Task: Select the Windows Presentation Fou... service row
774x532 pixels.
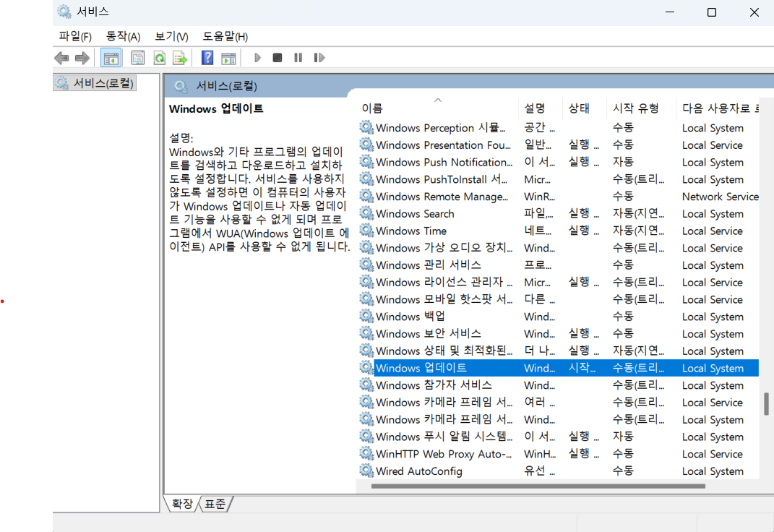Action: (x=559, y=145)
